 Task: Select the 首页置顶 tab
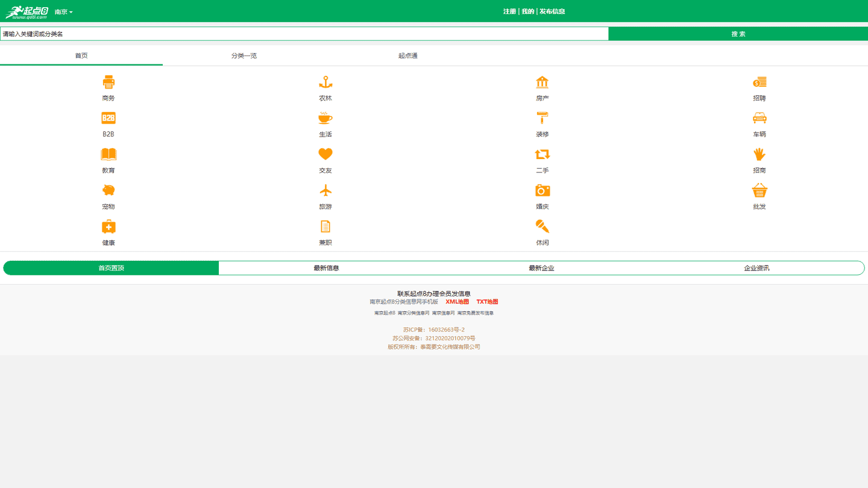point(112,268)
